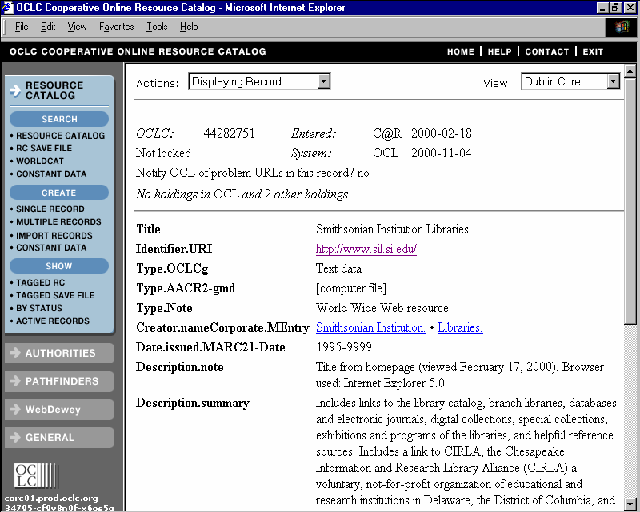Viewport: 640px width, 512px height.
Task: Open the Tools menu
Action: pyautogui.click(x=156, y=26)
